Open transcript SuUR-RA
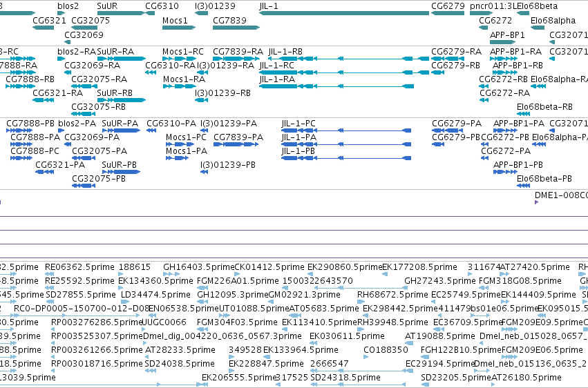The height and width of the screenshot is (388, 588). click(115, 51)
